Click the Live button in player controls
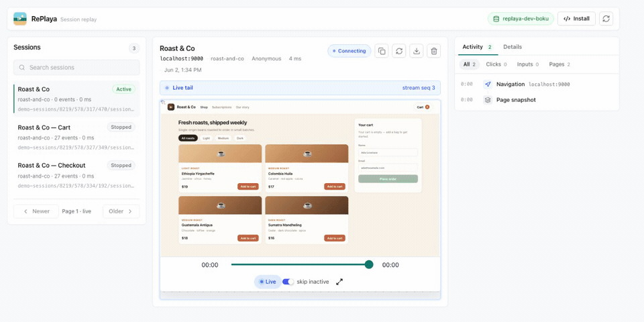644x322 pixels. pyautogui.click(x=268, y=282)
